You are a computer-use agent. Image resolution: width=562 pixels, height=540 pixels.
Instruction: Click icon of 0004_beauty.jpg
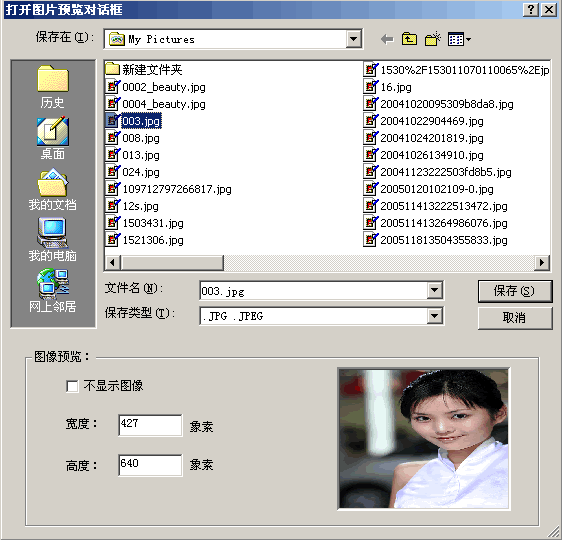(113, 103)
